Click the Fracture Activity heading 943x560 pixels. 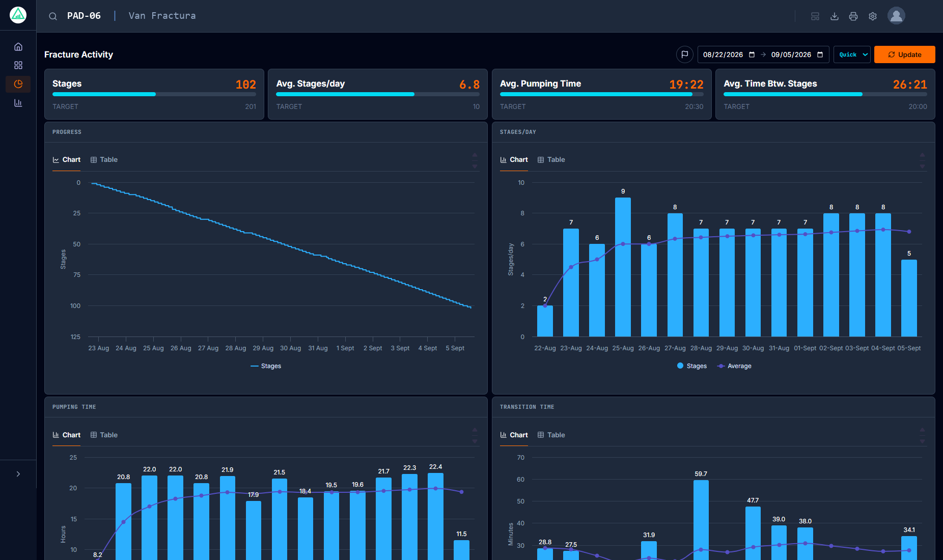[x=78, y=54]
